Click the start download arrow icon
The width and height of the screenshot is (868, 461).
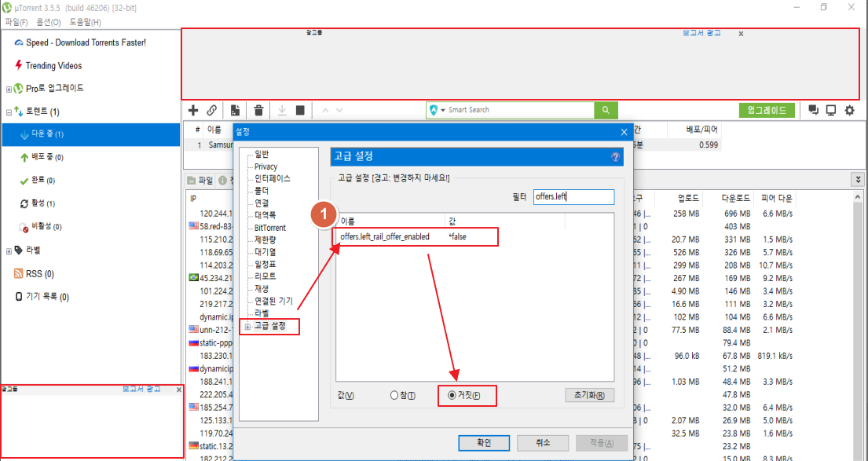(x=282, y=110)
